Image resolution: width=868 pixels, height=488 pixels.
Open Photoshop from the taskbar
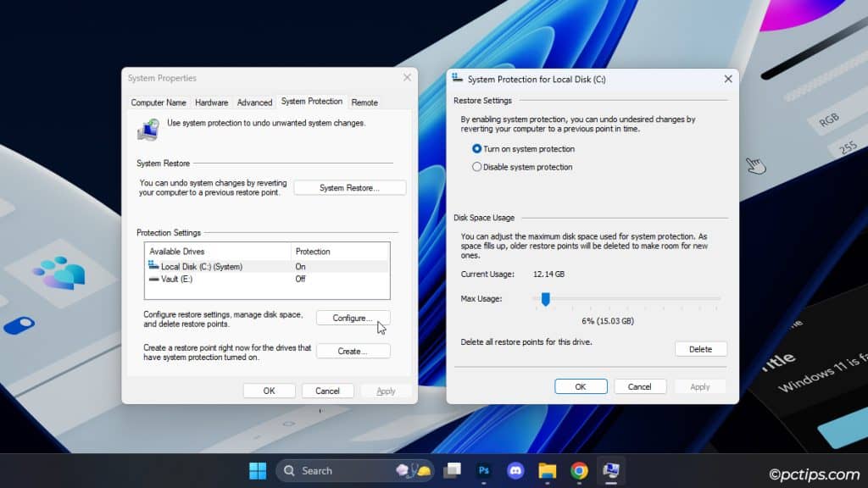tap(484, 470)
